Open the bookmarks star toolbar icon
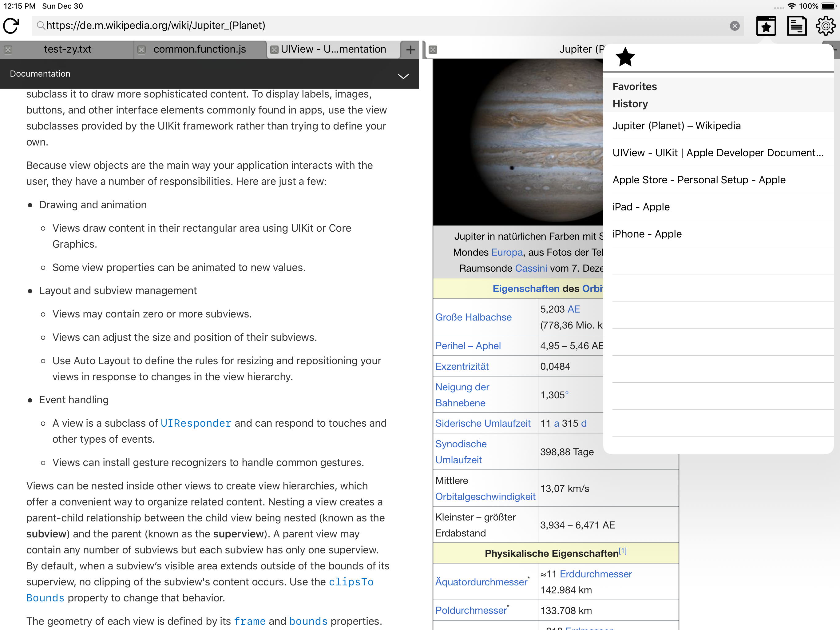This screenshot has width=840, height=630. pos(766,26)
